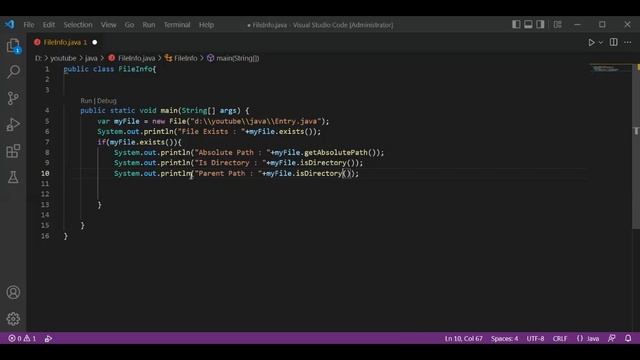
Task: Open the Explorer view in activity bar
Action: [x=13, y=45]
